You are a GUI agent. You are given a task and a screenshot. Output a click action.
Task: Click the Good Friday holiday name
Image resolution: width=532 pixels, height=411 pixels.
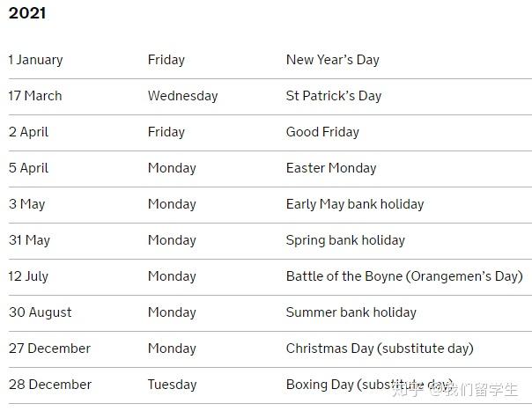click(x=322, y=132)
